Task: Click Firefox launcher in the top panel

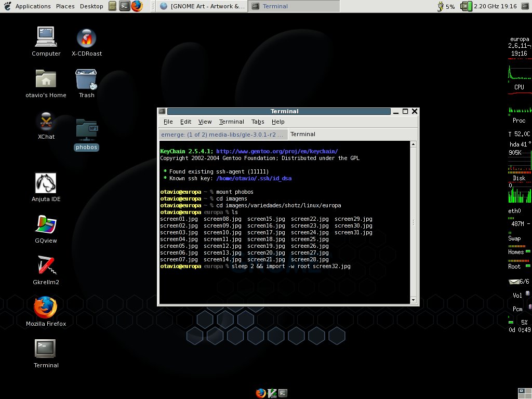Action: coord(137,6)
